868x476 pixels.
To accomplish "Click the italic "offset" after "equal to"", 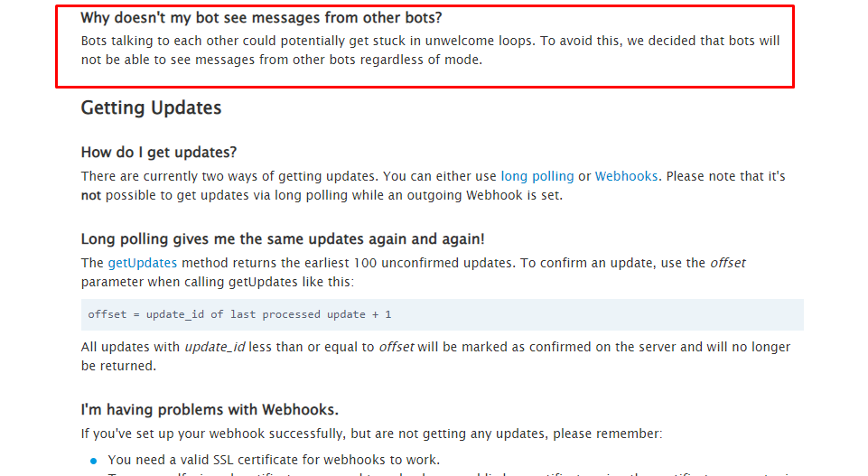I will point(397,347).
